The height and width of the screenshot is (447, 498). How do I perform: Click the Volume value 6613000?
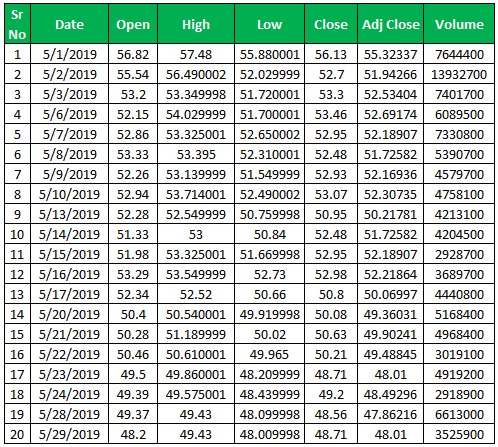(459, 414)
